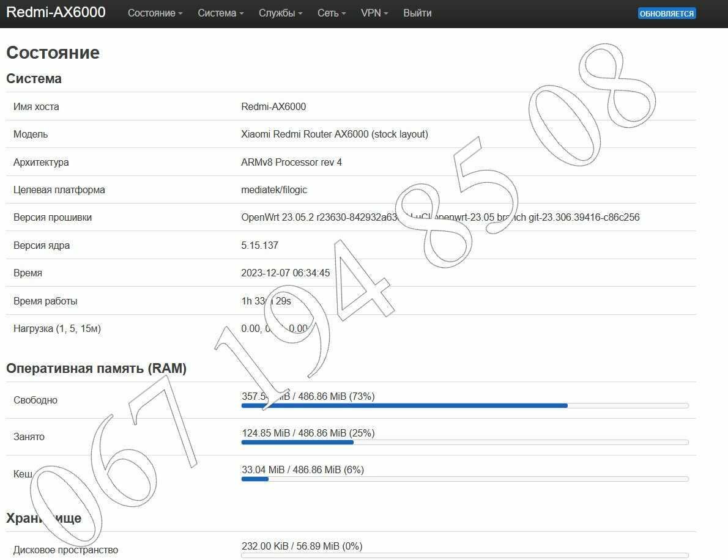
Task: Expand the Система menu
Action: [220, 13]
